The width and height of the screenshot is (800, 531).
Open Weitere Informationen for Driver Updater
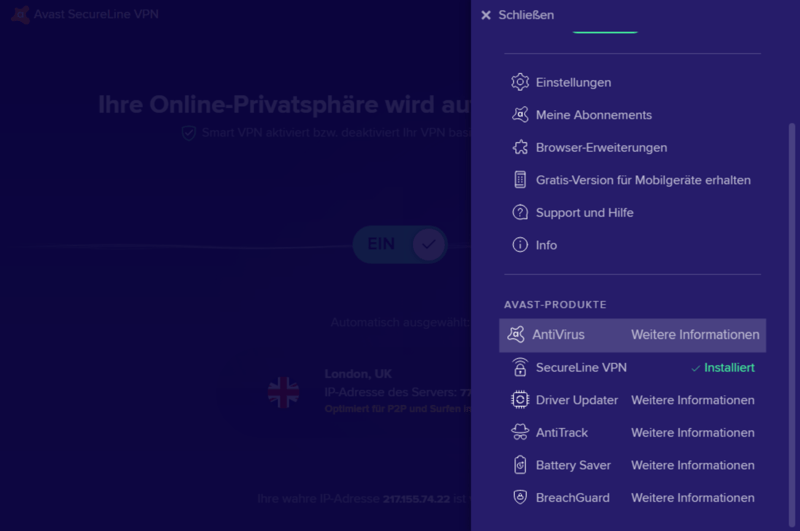[692, 400]
